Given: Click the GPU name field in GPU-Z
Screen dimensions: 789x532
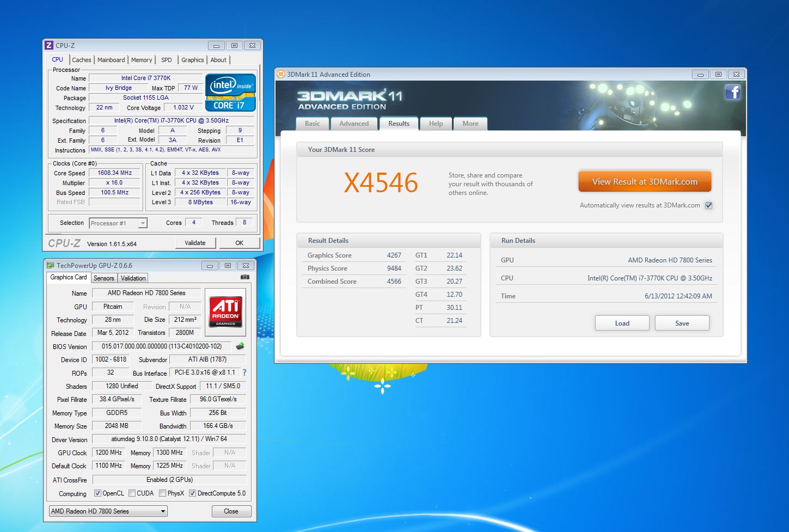Looking at the screenshot, I should click(x=146, y=293).
